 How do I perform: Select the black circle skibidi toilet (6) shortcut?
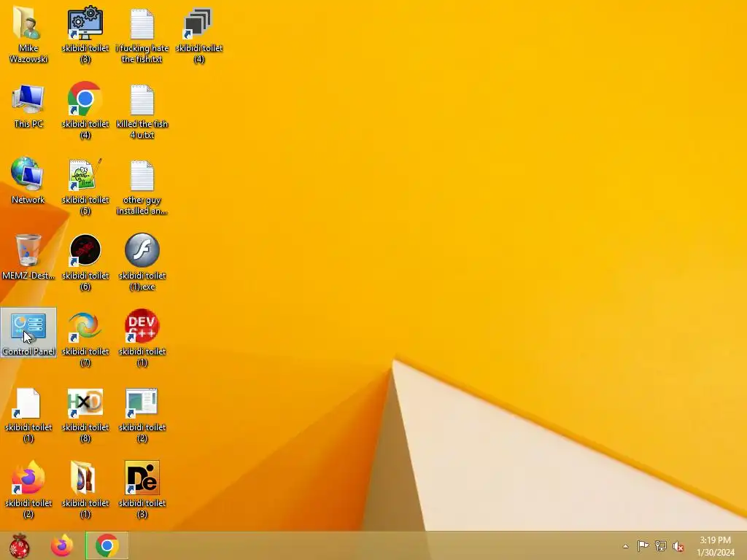(85, 262)
